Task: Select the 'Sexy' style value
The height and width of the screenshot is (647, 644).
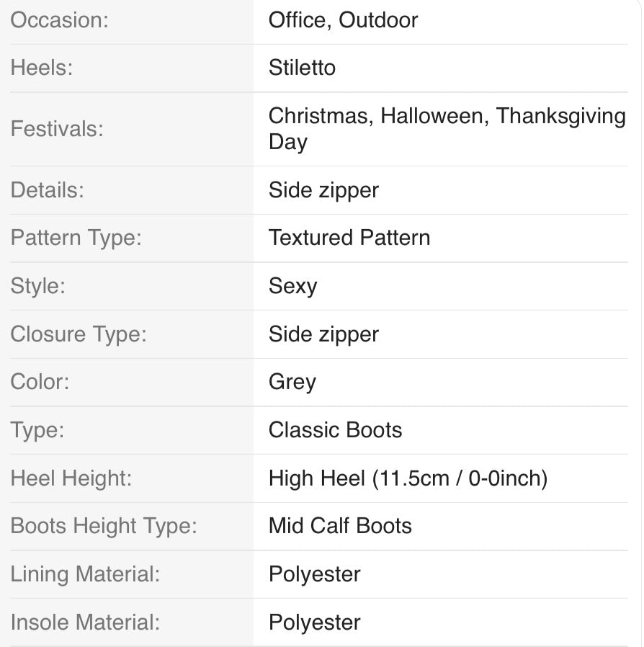Action: coord(292,286)
